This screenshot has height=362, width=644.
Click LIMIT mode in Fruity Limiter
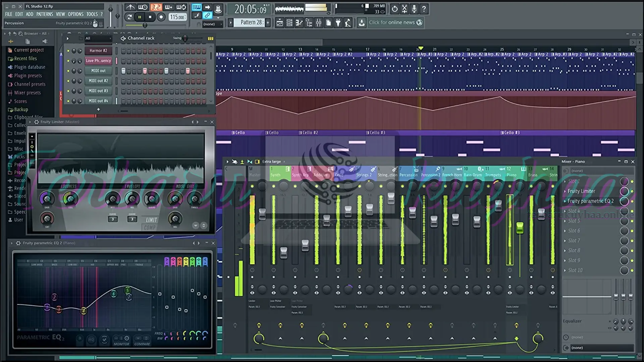[x=151, y=220]
